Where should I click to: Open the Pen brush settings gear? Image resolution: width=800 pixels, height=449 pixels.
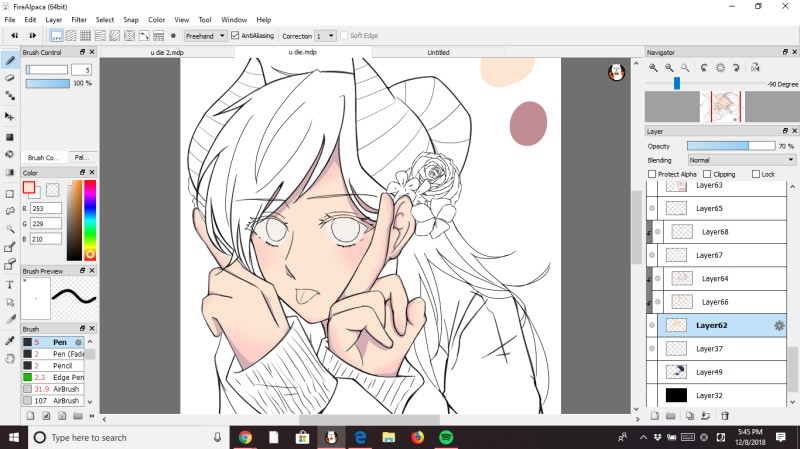(x=78, y=342)
